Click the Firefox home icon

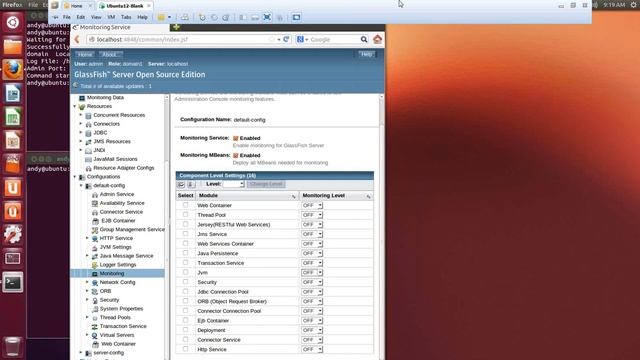click(x=377, y=39)
